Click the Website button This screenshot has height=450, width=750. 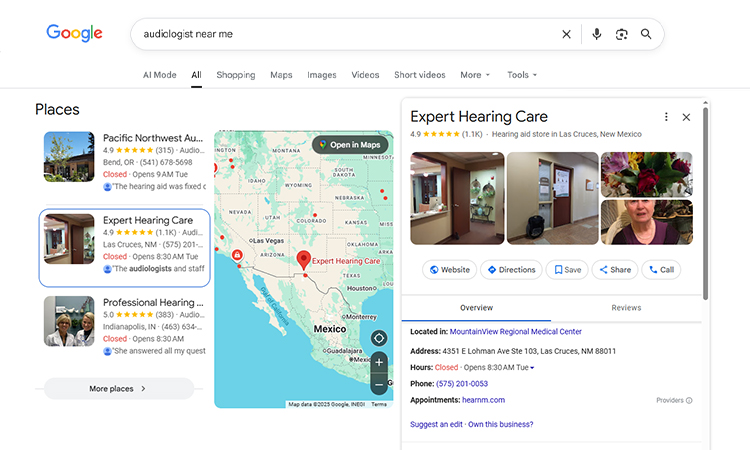point(449,270)
